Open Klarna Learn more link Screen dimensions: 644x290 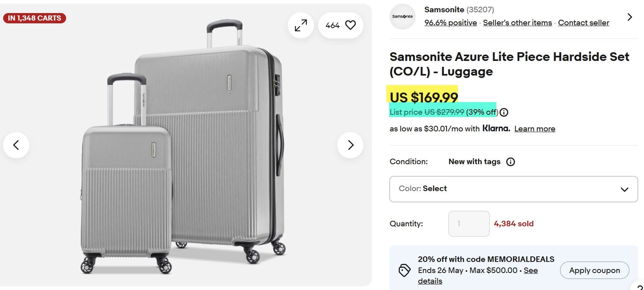(x=534, y=129)
